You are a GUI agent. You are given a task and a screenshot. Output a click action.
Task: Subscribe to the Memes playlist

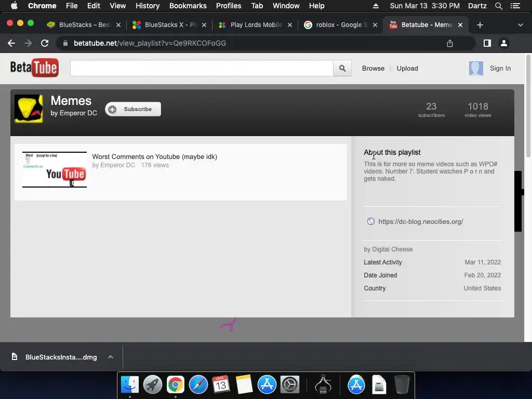pos(133,109)
